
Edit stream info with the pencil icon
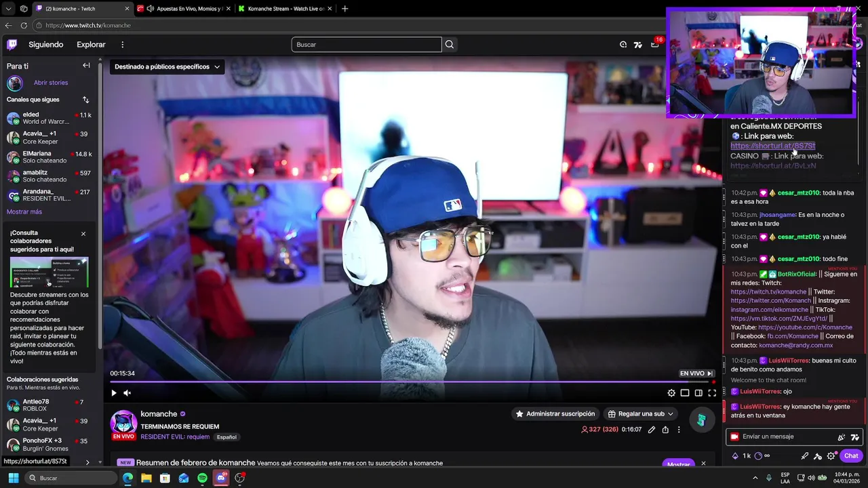(652, 430)
